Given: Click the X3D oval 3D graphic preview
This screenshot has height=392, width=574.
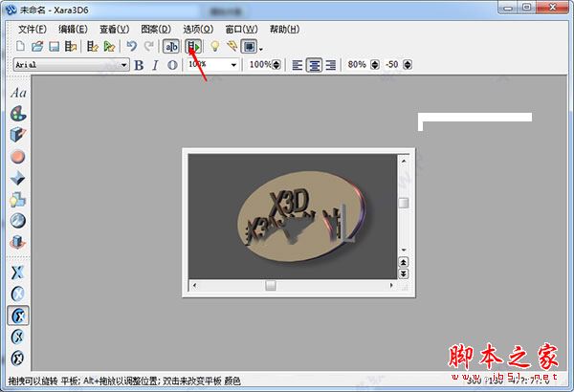Looking at the screenshot, I should pos(300,216).
